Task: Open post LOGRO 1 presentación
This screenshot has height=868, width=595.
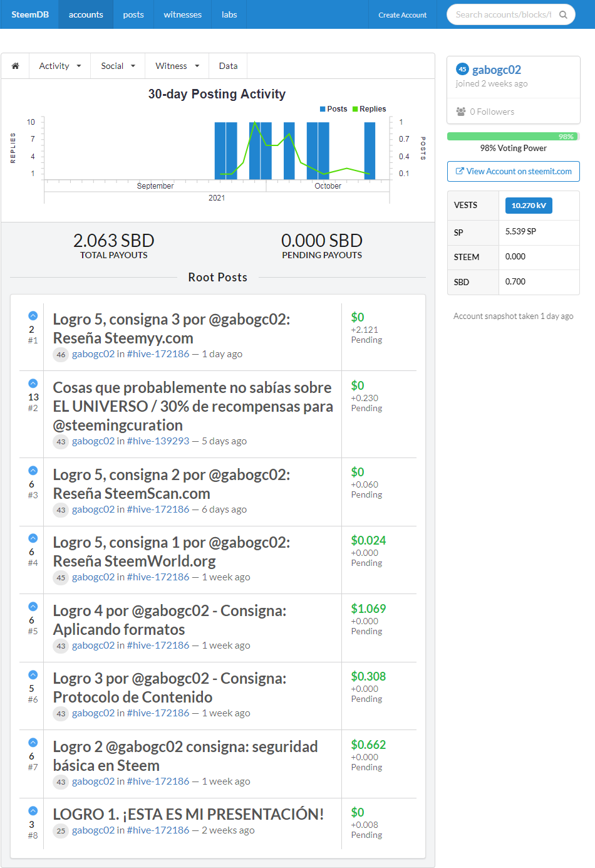Action: click(189, 814)
